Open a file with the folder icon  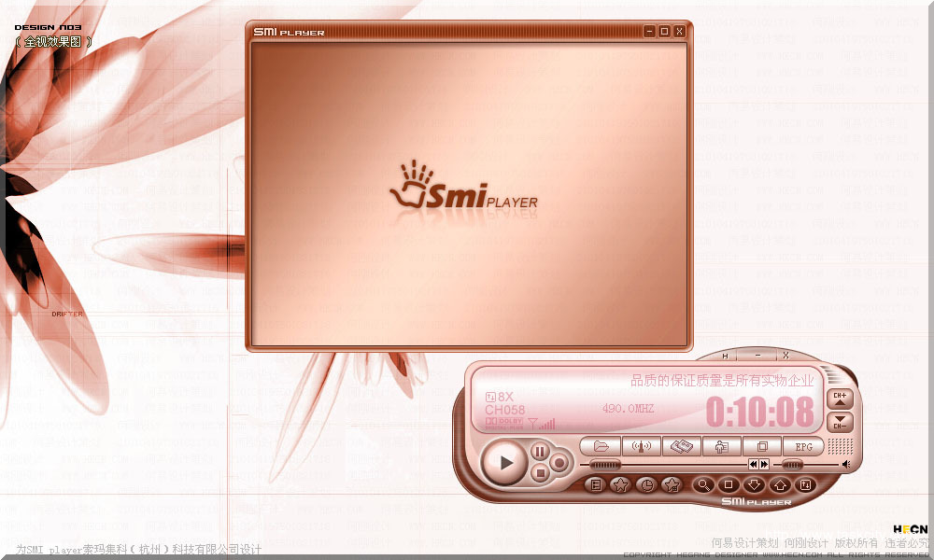click(601, 447)
